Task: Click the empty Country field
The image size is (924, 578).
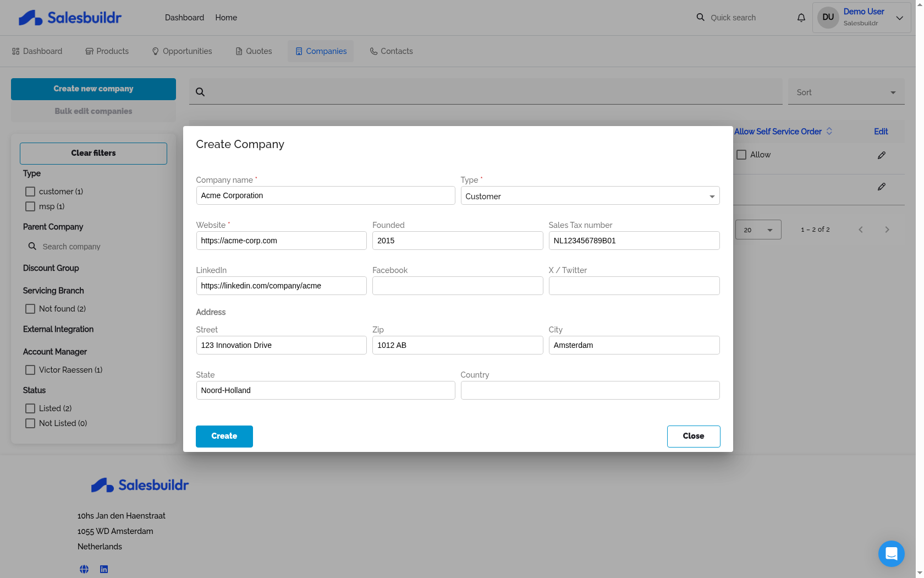Action: point(590,390)
